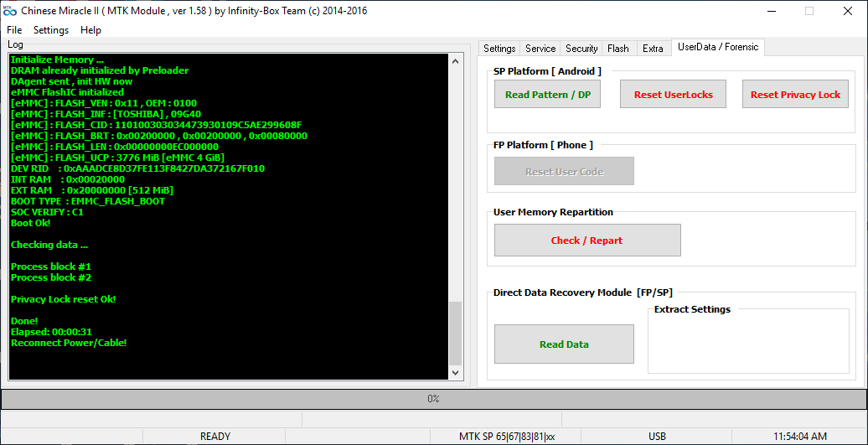Click the 'DAgent sent , init HW now' line
This screenshot has width=868, height=445.
[71, 81]
